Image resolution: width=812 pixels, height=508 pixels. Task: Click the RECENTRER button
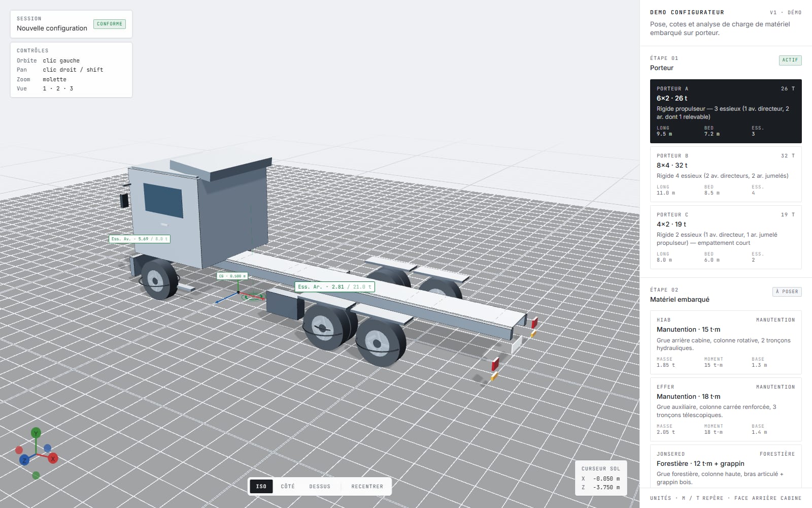point(367,486)
